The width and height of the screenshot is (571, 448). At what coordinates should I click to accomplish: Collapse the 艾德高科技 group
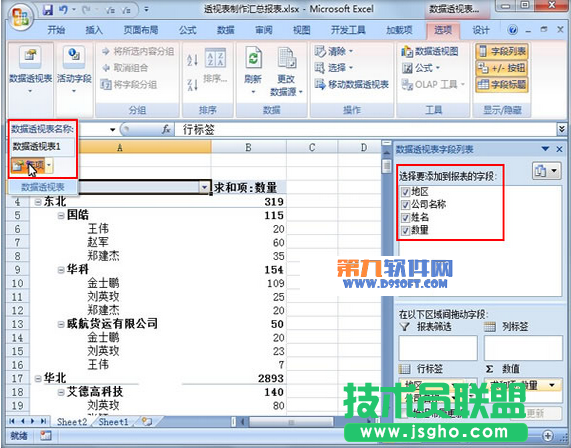click(x=61, y=392)
